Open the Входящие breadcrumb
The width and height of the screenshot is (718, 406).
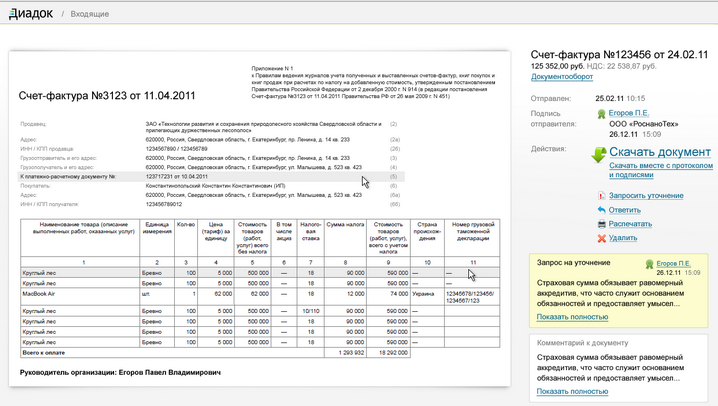90,15
